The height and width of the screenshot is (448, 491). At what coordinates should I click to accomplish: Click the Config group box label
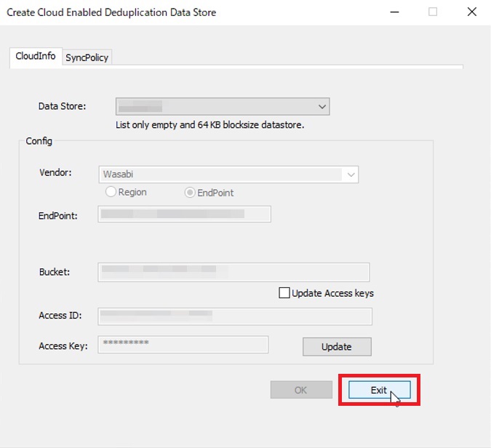(x=39, y=141)
